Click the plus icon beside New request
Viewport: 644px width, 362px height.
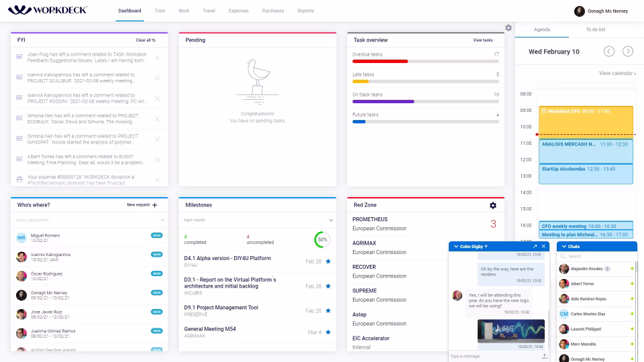[x=155, y=205]
